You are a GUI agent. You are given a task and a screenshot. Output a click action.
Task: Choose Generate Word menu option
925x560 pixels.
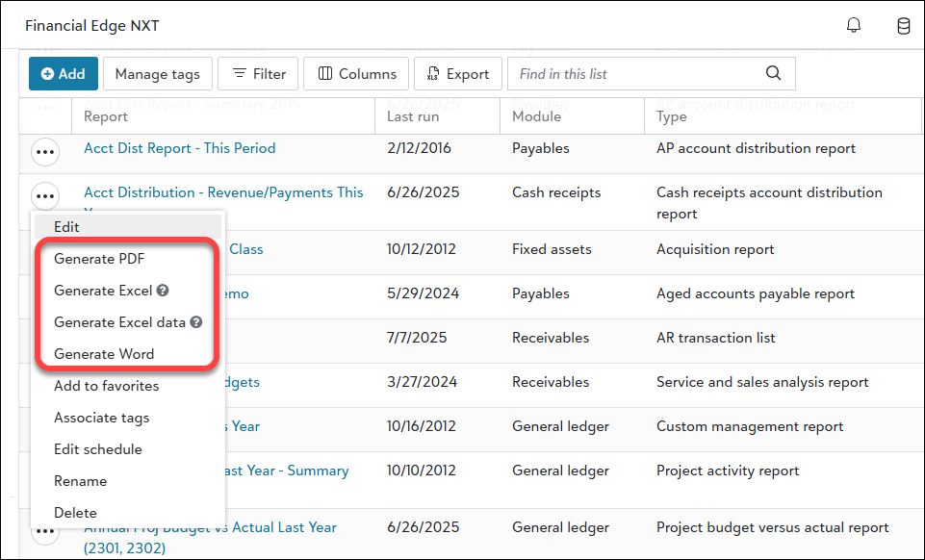coord(104,354)
